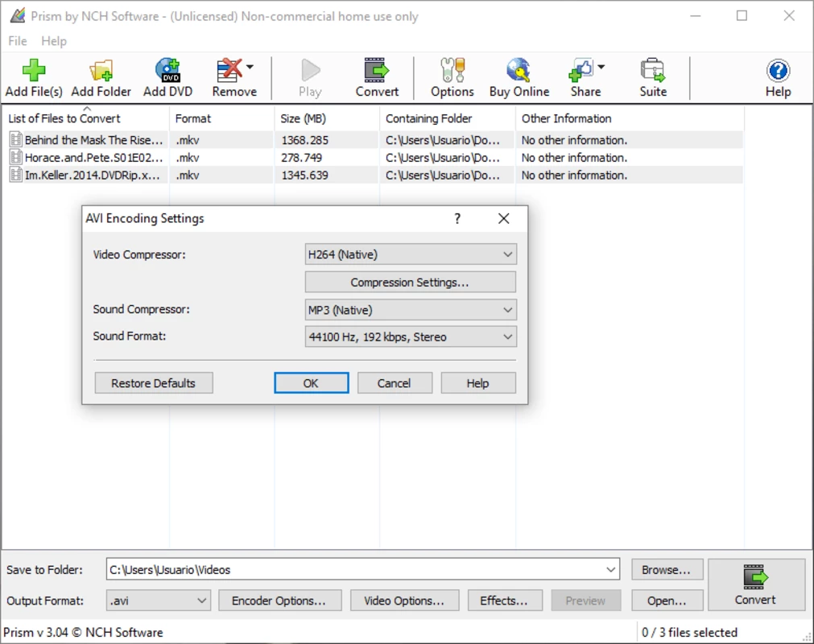Click the large Convert button at bottom right

(x=756, y=585)
